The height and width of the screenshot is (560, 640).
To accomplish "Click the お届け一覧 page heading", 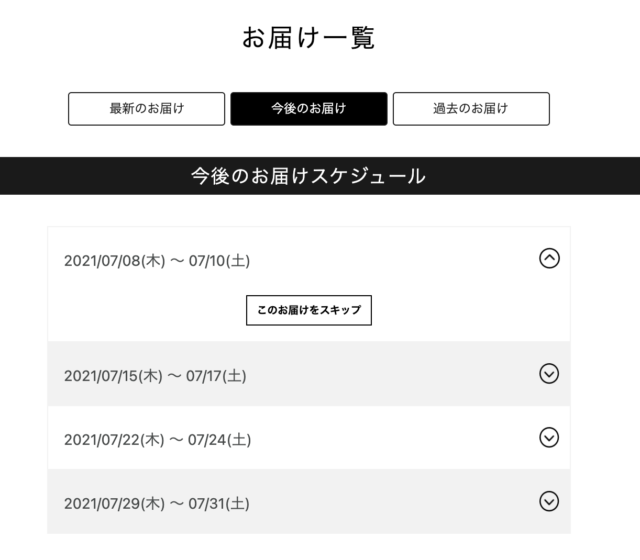I will [309, 38].
